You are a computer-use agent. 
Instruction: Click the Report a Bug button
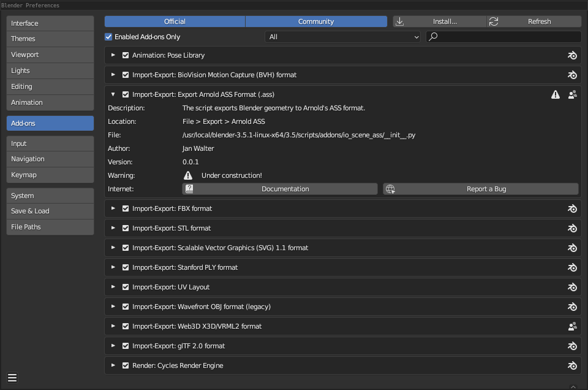click(481, 189)
